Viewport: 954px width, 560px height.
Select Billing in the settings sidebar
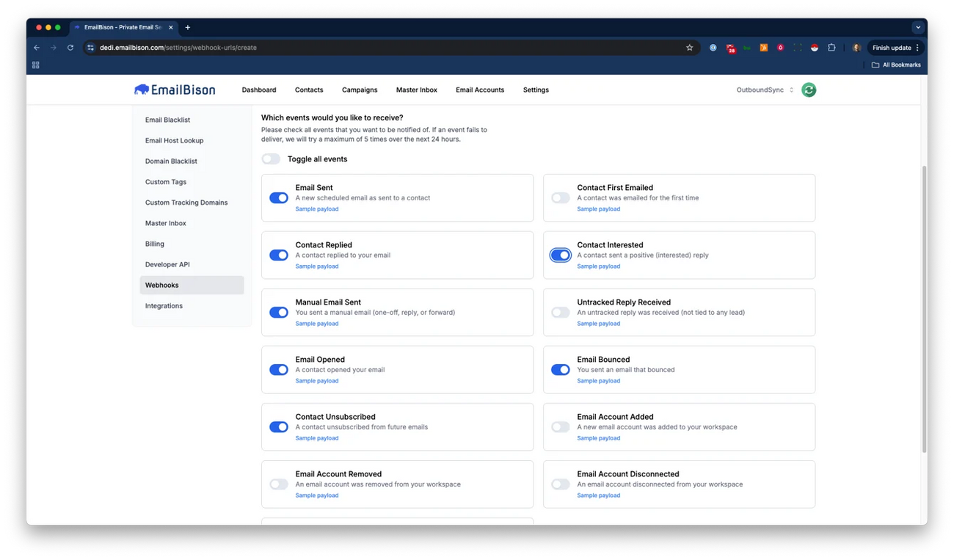pyautogui.click(x=155, y=244)
